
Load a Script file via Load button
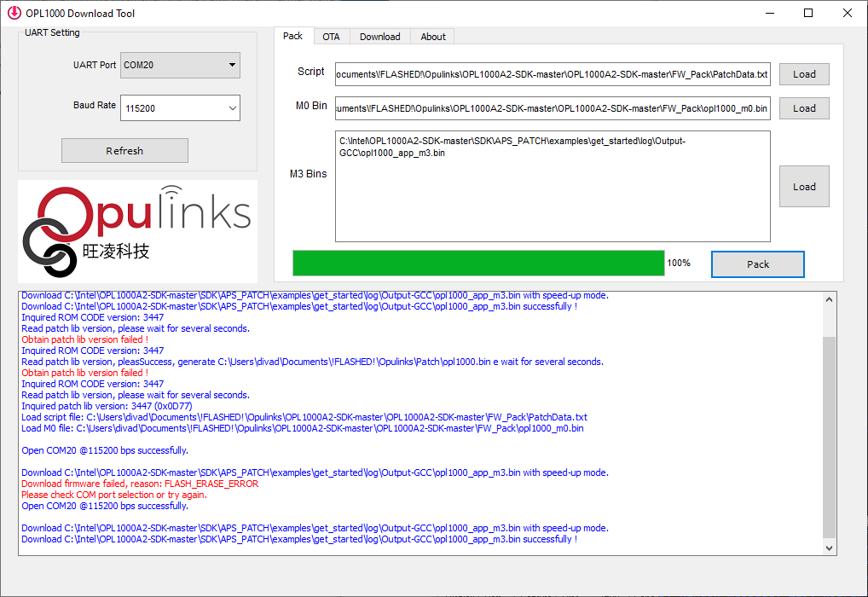tap(804, 74)
